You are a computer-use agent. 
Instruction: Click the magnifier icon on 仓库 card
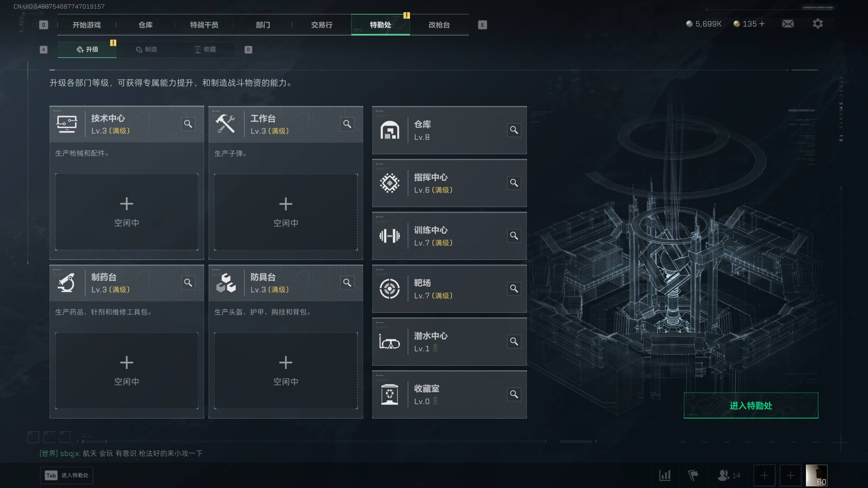(514, 130)
